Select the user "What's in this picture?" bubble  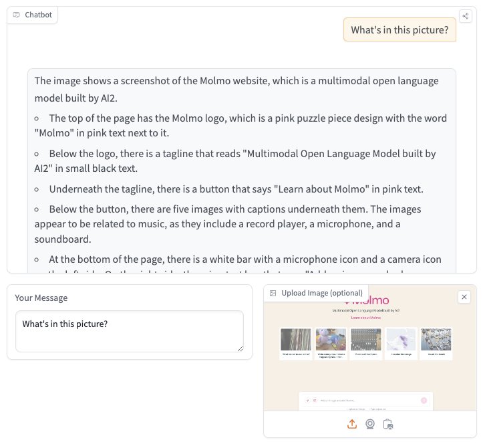tap(399, 29)
